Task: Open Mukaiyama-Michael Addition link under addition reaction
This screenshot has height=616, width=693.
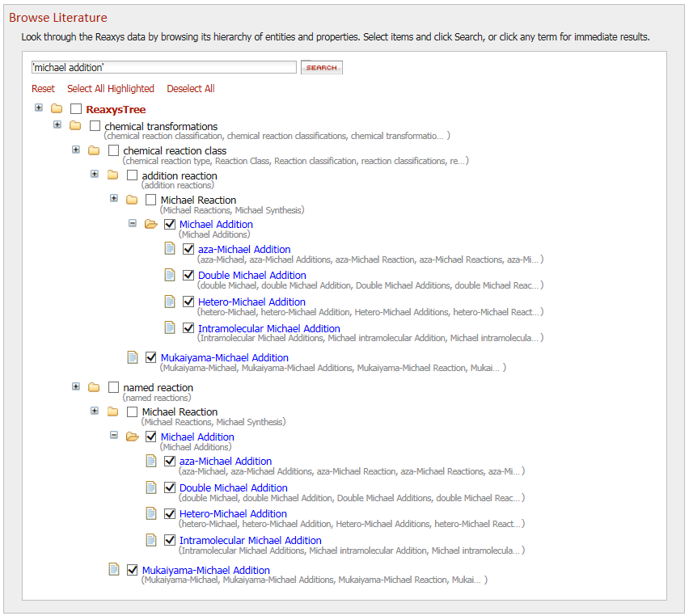Action: (x=225, y=357)
